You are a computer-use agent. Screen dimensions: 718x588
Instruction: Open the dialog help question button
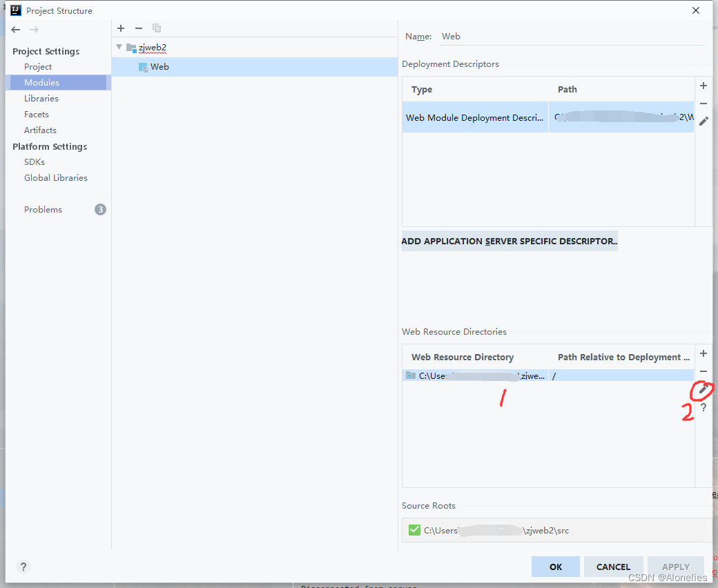[23, 567]
